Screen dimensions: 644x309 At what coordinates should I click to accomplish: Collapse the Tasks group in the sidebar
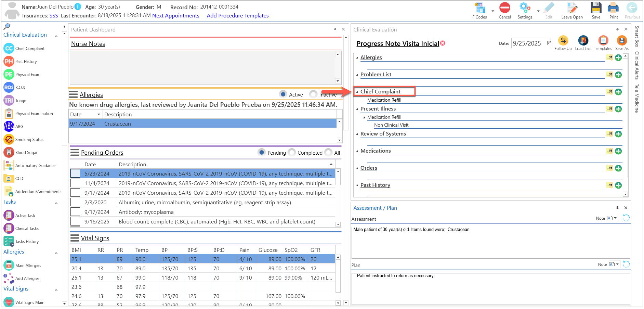(x=56, y=203)
